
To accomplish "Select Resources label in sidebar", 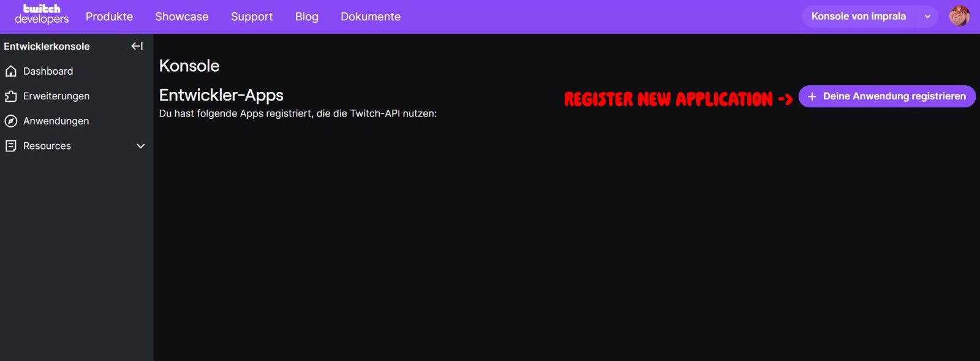I will 47,146.
